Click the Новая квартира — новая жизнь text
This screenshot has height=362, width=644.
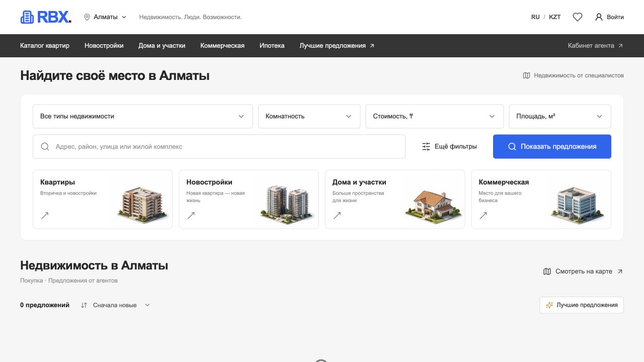pyautogui.click(x=215, y=197)
